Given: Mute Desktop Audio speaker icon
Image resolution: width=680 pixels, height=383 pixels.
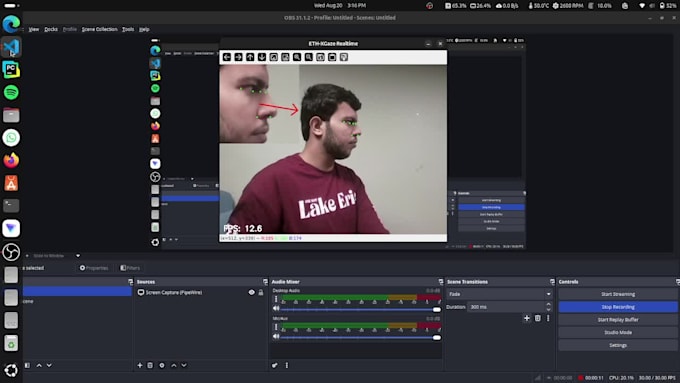Looking at the screenshot, I should [x=276, y=308].
